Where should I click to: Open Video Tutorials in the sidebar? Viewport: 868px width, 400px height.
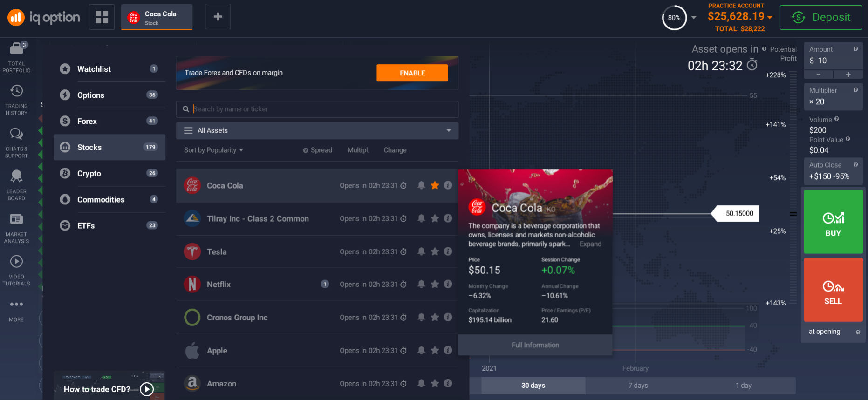[16, 270]
